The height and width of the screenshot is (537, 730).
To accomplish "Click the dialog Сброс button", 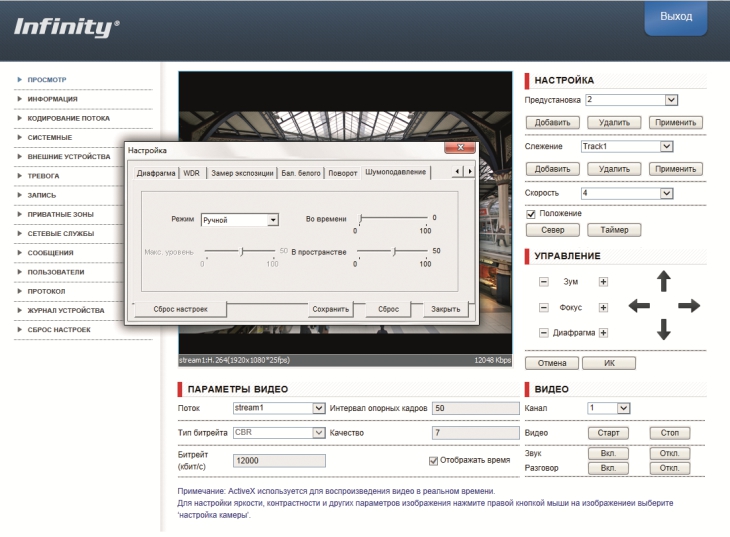I will pos(388,309).
